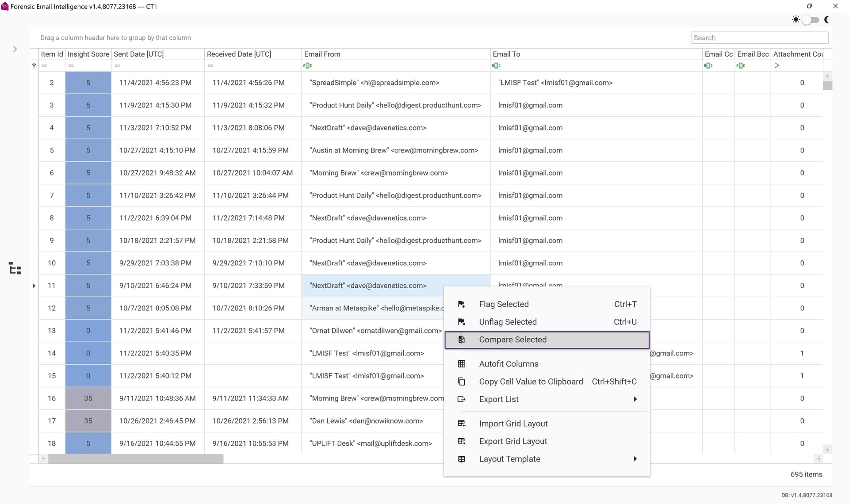
Task: Expand the Export List submenu
Action: point(635,399)
